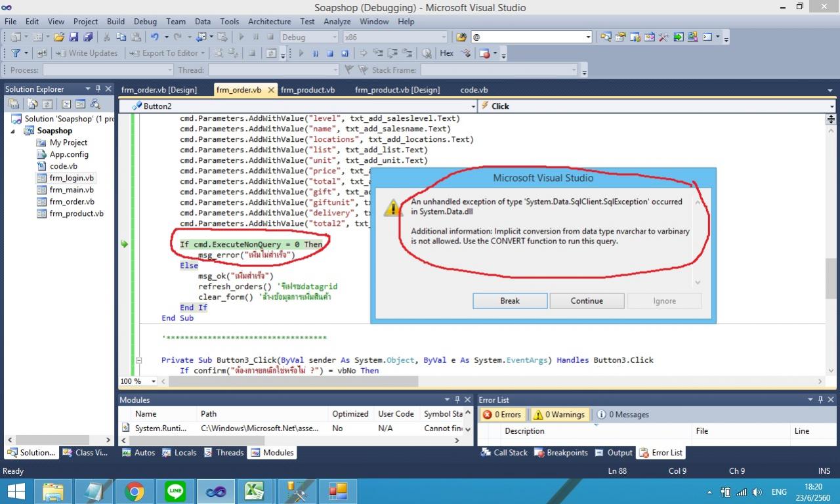Collapse the Soapshop project node

[x=14, y=131]
